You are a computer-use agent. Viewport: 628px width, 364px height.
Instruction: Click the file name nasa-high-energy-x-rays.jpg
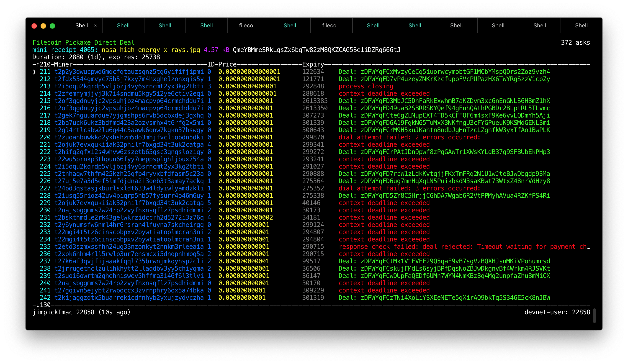point(151,50)
